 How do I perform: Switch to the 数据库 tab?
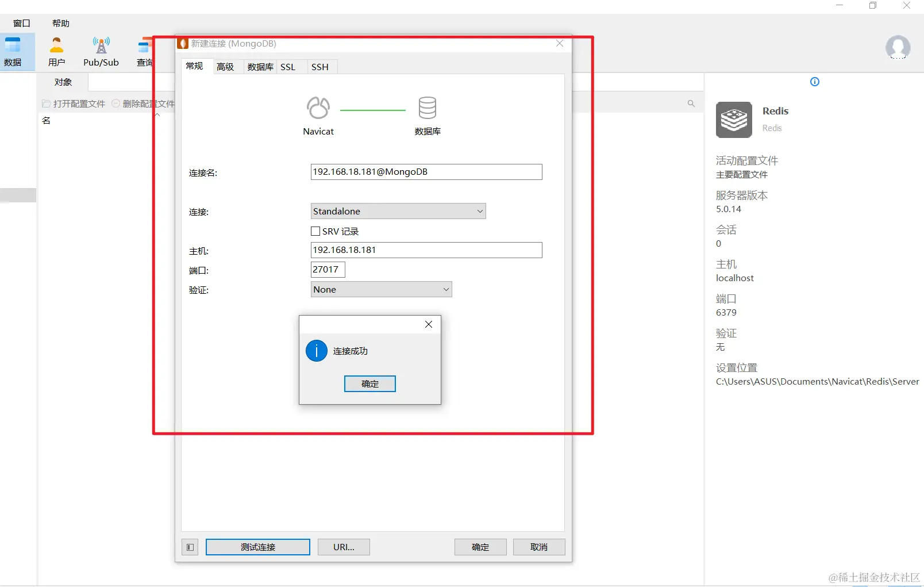coord(260,67)
